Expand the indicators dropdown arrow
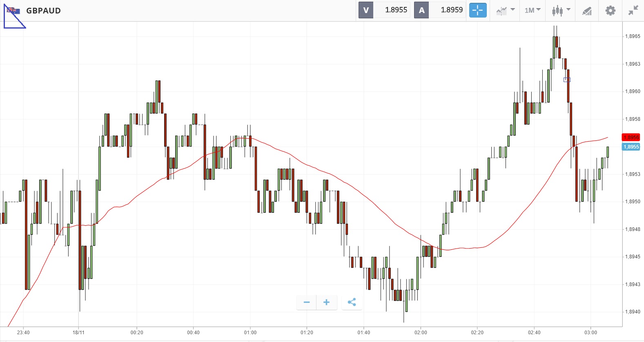The height and width of the screenshot is (342, 644). click(x=513, y=9)
